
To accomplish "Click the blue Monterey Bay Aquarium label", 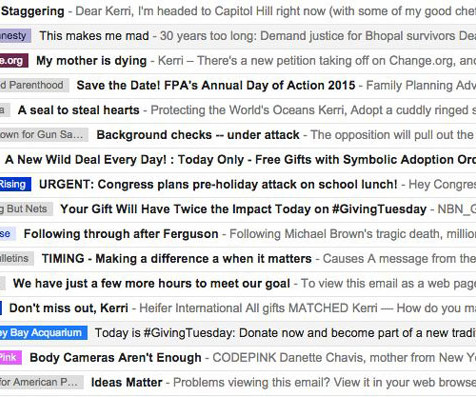I will point(44,333).
